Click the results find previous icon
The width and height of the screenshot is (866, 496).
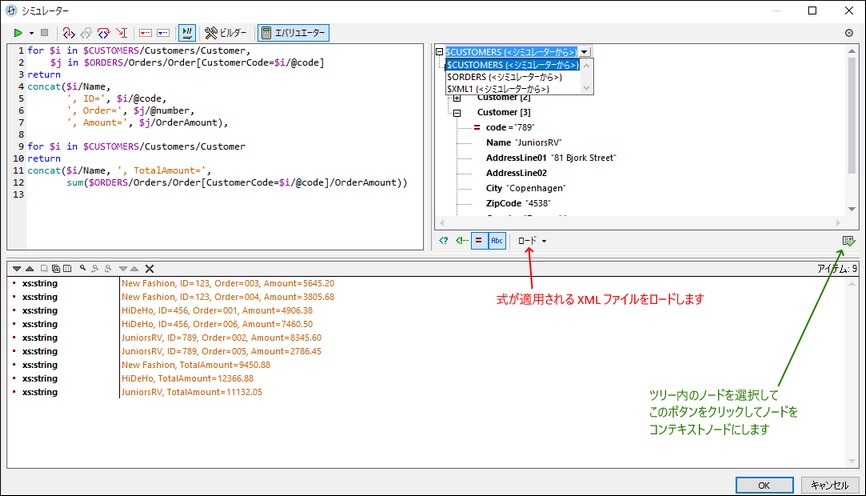(95, 269)
